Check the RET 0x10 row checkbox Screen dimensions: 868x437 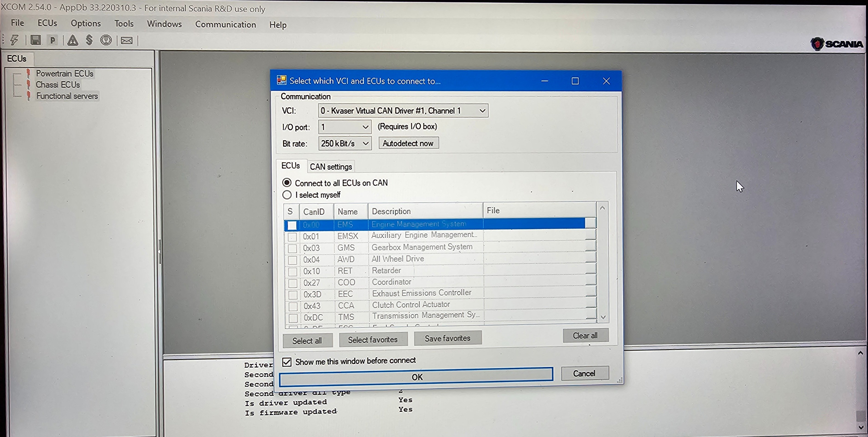[293, 272]
